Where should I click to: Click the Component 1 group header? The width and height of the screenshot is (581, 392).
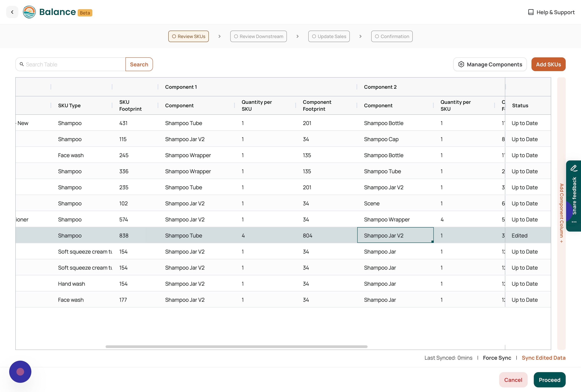pyautogui.click(x=181, y=87)
